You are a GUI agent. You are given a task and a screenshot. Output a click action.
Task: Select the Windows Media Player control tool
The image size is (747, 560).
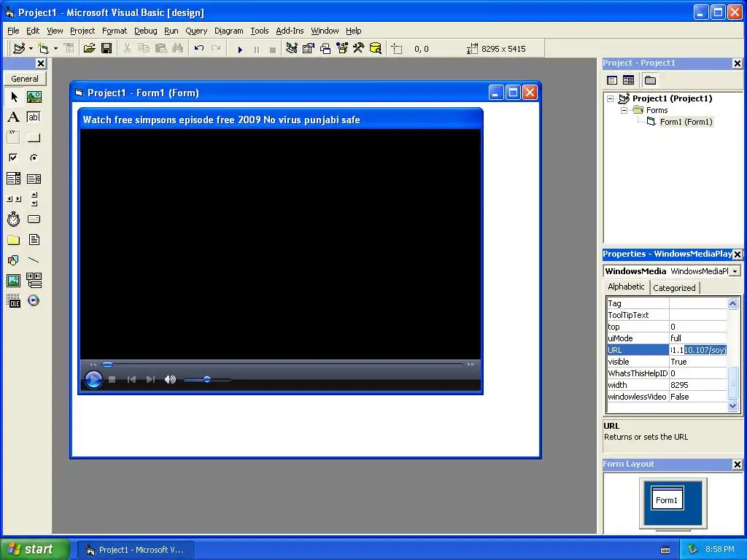tap(34, 301)
